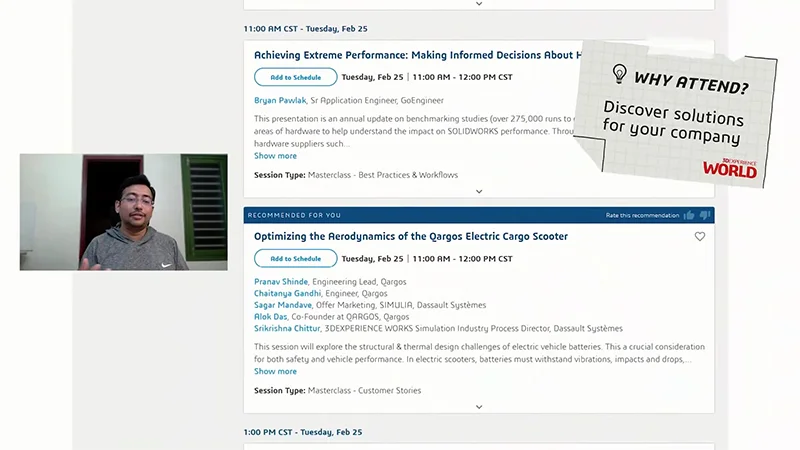The width and height of the screenshot is (800, 450).
Task: Expand the Achieving Extreme Performance session details chevron
Action: tap(479, 191)
